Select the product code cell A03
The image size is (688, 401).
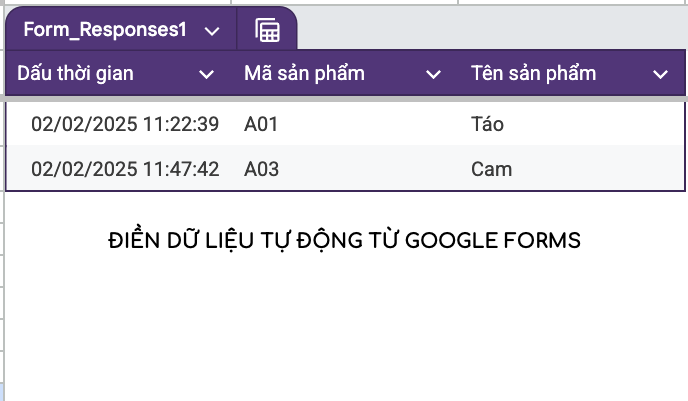(x=261, y=169)
